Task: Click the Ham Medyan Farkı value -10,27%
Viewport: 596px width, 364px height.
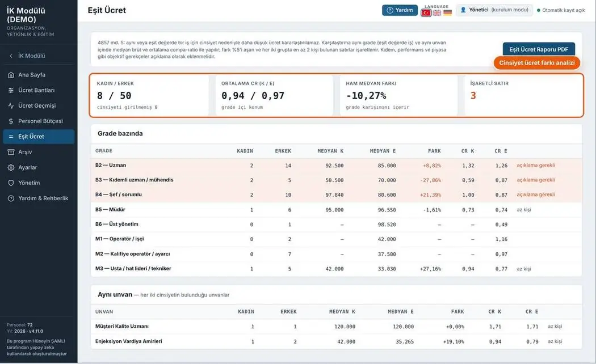Action: tap(366, 96)
